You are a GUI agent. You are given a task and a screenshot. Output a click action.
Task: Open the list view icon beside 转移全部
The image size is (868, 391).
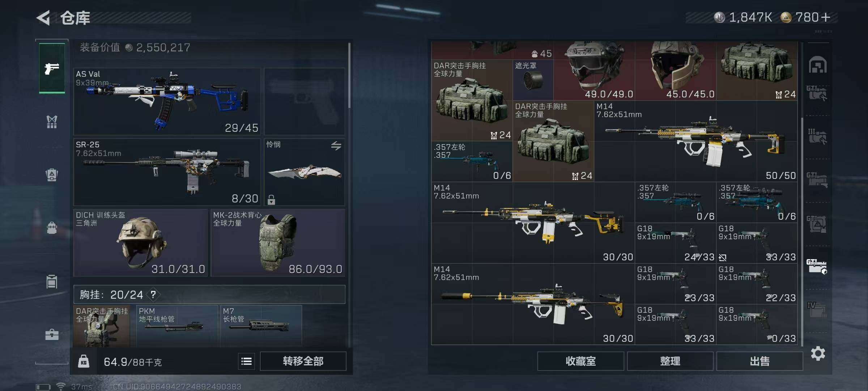247,361
